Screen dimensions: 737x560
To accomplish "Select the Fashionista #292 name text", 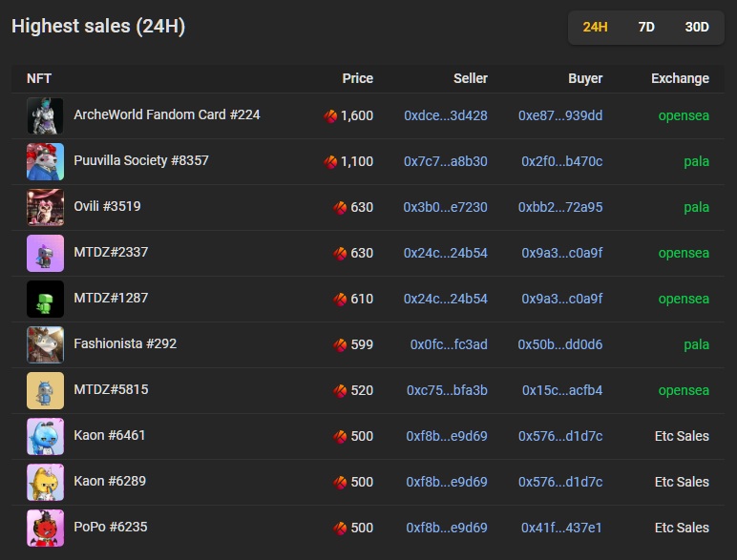I will (x=125, y=343).
